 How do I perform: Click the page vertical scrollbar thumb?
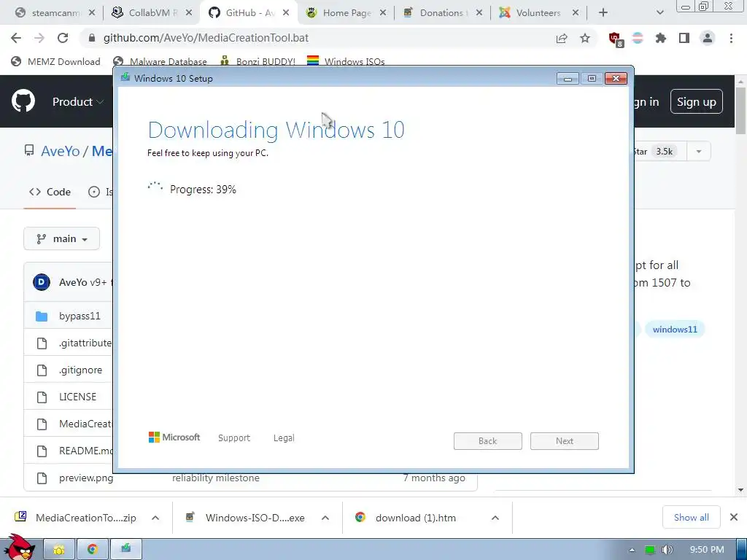tap(740, 109)
